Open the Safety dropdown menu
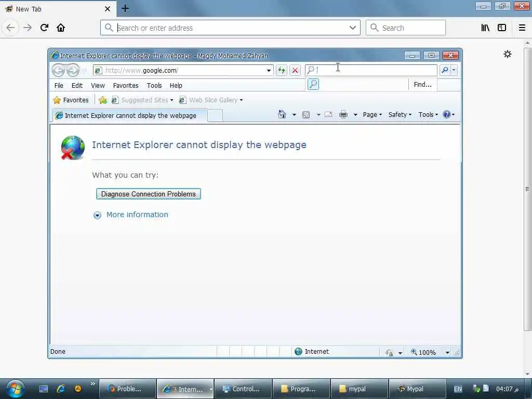The width and height of the screenshot is (532, 399). pyautogui.click(x=400, y=115)
